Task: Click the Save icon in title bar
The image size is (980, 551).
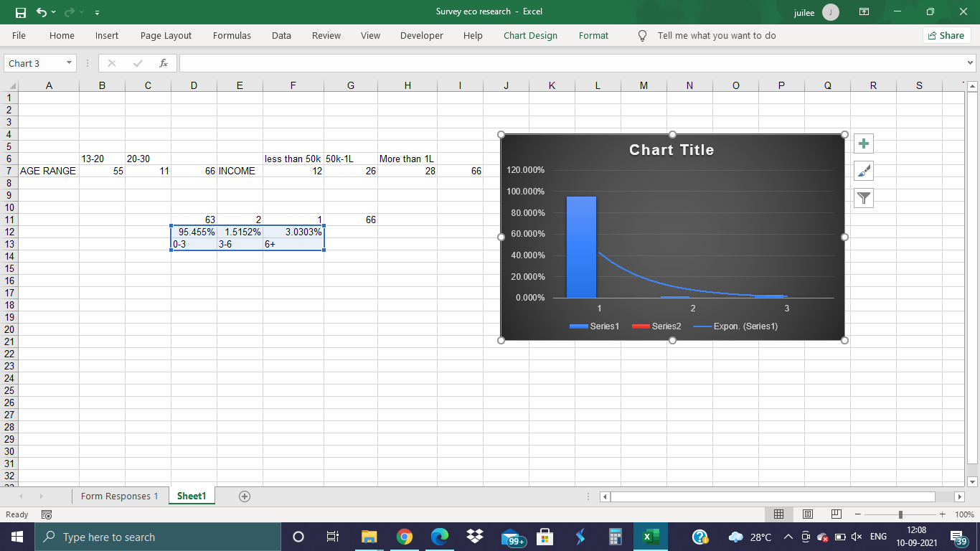Action: [21, 12]
